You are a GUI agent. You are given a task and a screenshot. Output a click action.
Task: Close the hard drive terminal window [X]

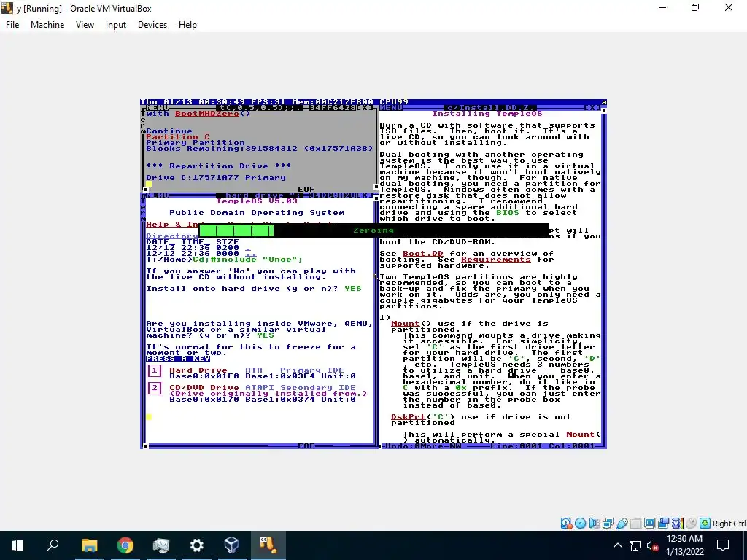click(365, 195)
